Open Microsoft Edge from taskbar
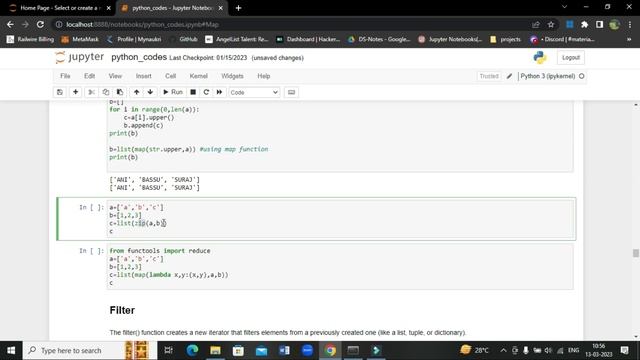The image size is (640, 360). click(x=192, y=350)
